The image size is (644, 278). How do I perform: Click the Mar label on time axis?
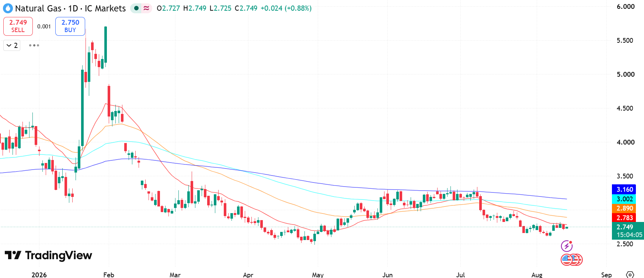click(175, 275)
